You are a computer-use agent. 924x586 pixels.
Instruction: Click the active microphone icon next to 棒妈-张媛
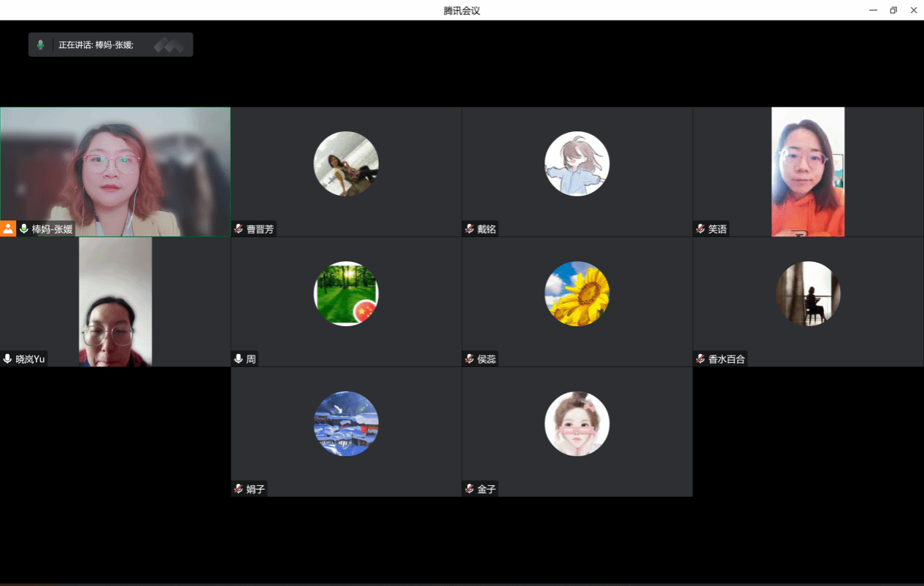point(24,229)
